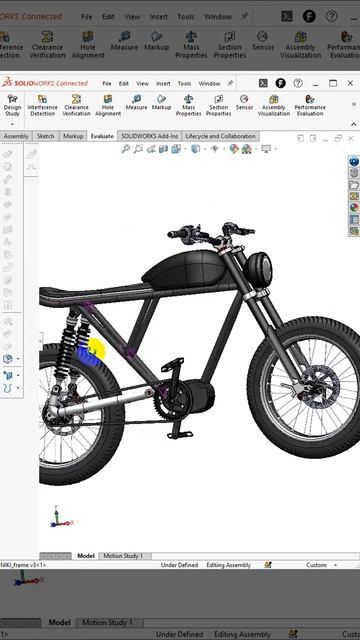Click Edit Appearance color ball
The width and height of the screenshot is (360, 640).
[x=234, y=149]
